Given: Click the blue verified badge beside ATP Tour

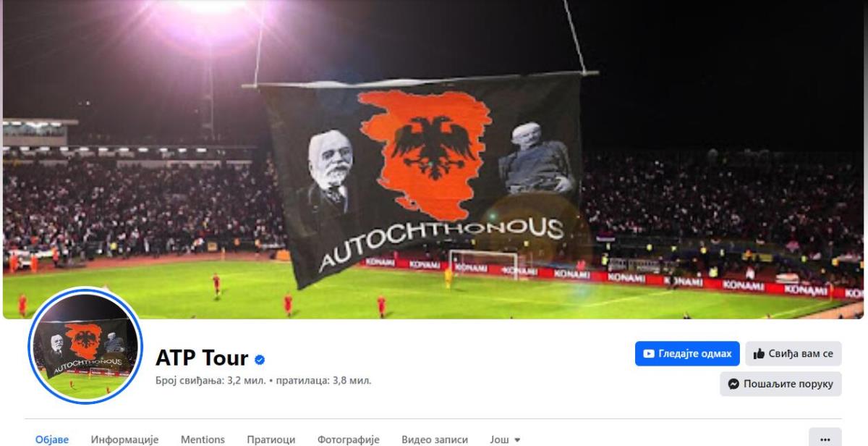Looking at the screenshot, I should coord(260,358).
